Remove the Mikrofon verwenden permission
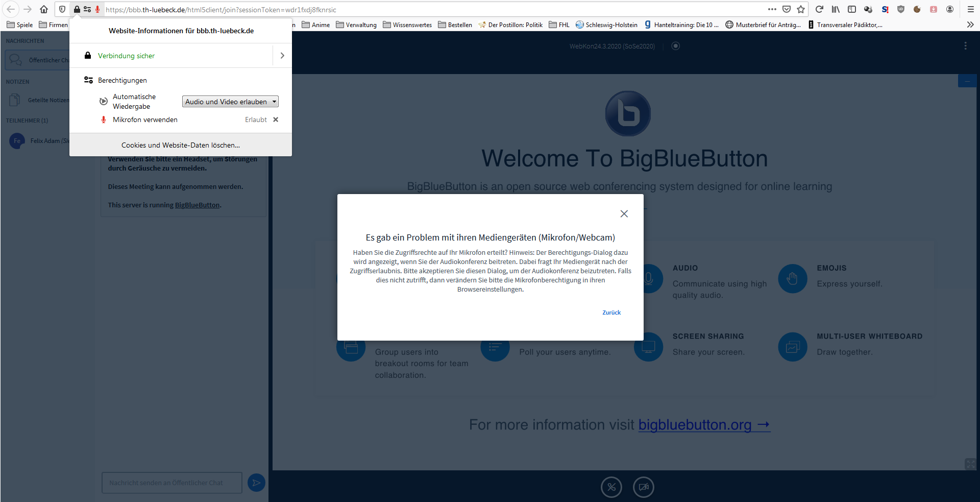This screenshot has height=502, width=980. click(276, 119)
